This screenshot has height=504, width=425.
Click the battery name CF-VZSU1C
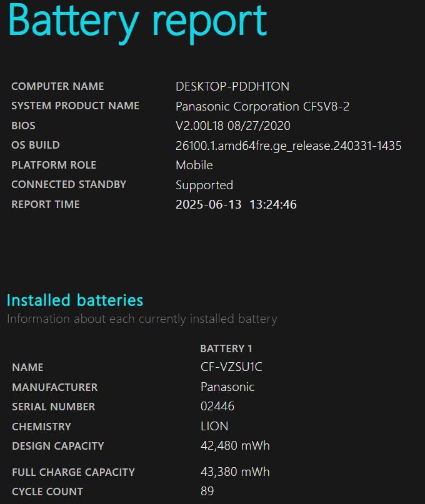coord(231,367)
